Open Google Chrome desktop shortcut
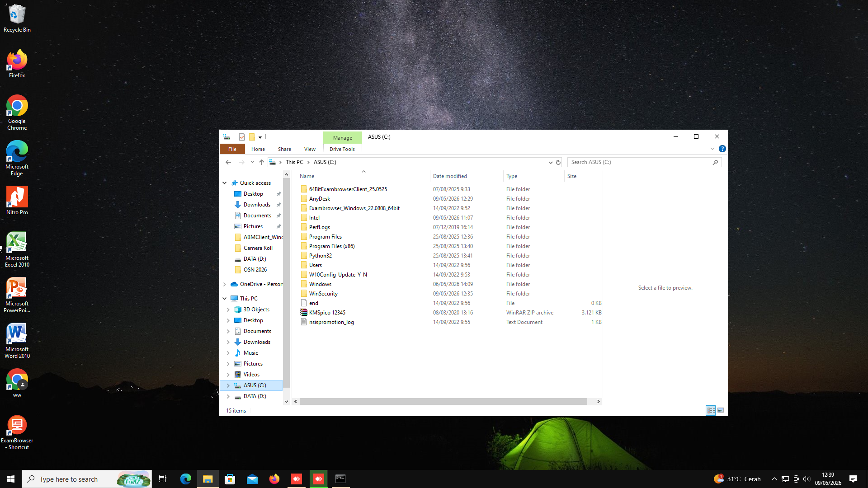The height and width of the screenshot is (488, 868). tap(17, 113)
